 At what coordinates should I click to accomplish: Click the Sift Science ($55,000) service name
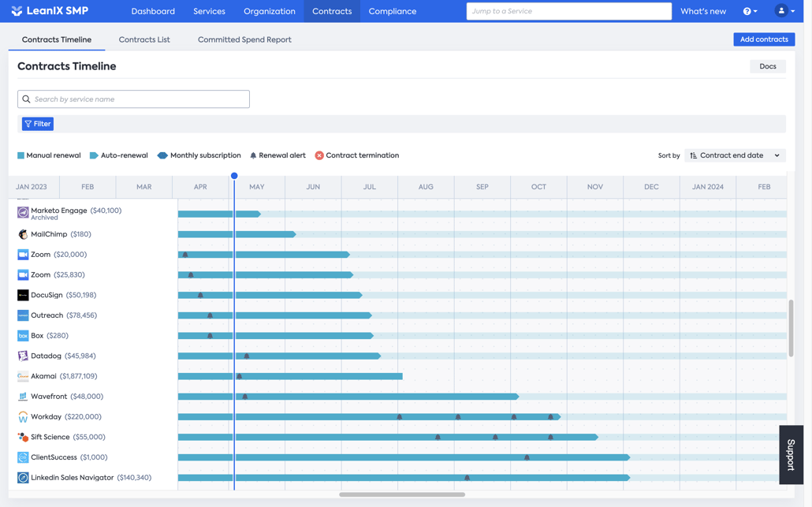point(68,437)
